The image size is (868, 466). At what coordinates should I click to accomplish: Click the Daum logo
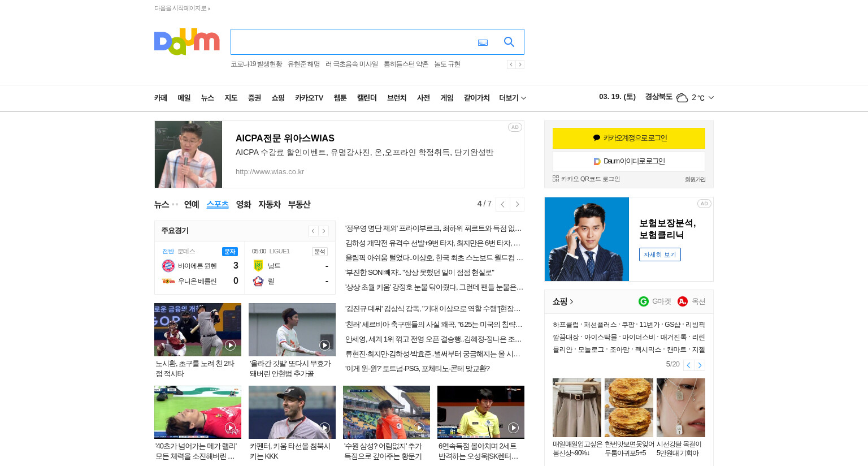click(186, 41)
